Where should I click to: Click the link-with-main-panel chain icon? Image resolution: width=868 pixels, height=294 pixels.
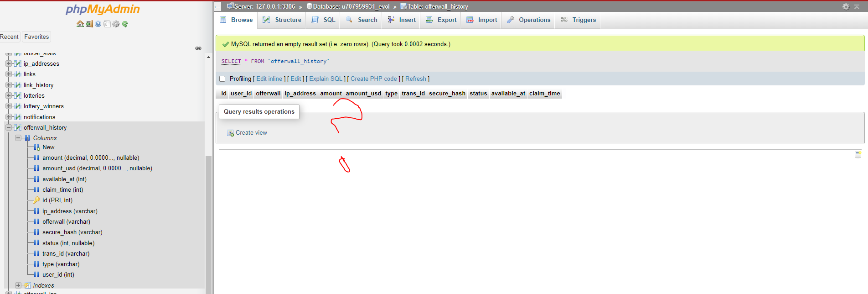tap(198, 48)
